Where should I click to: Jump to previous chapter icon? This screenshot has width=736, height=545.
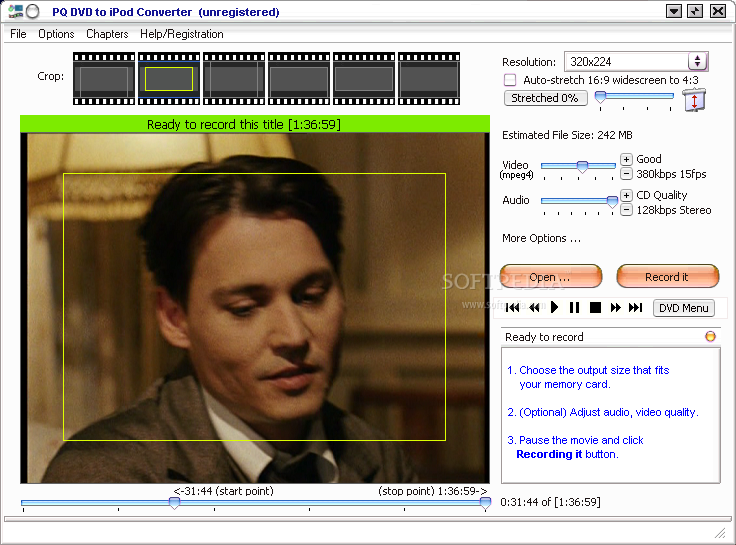click(x=512, y=307)
